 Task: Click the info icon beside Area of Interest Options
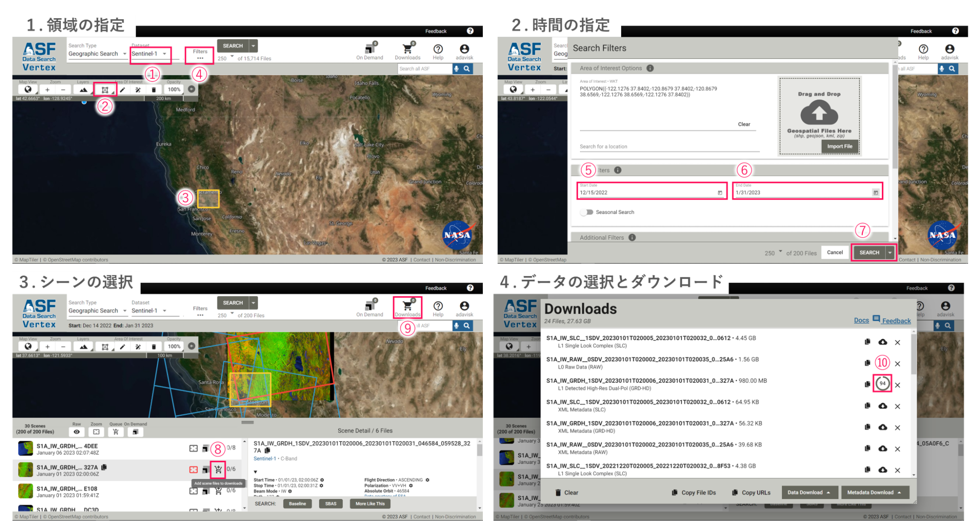(650, 68)
